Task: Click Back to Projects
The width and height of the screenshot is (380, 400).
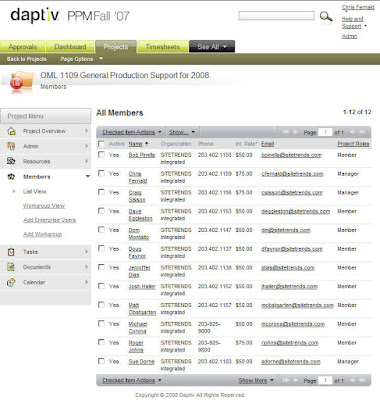Action: (x=27, y=59)
